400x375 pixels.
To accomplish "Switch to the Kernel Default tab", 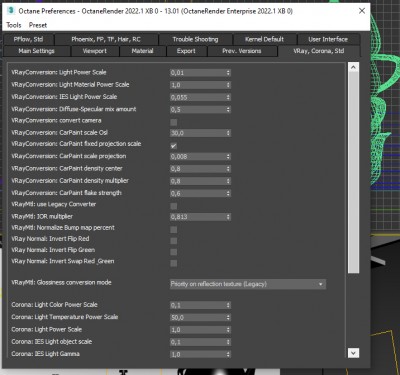I will tap(264, 39).
